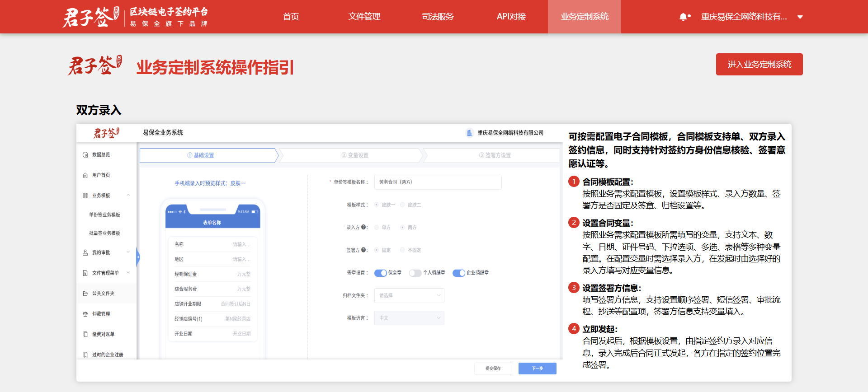Click the sidebar collapse handle

pos(138,257)
